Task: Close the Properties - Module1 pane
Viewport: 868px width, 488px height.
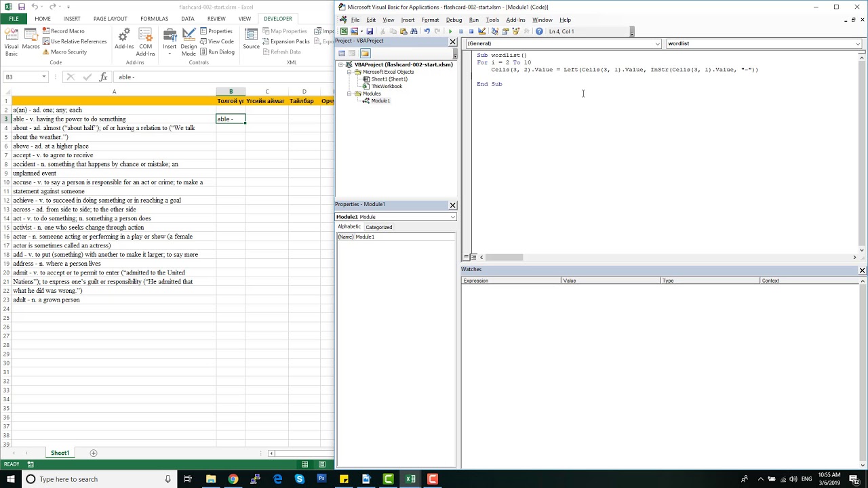Action: pyautogui.click(x=452, y=205)
